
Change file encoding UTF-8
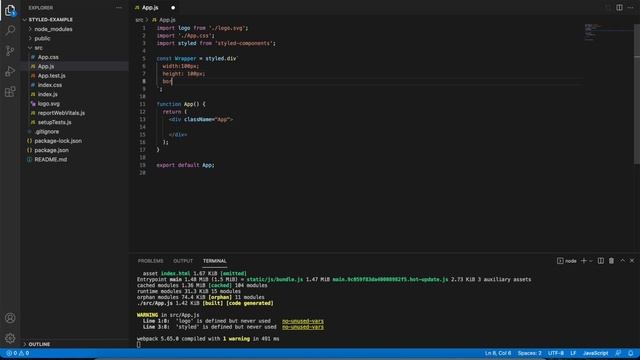click(556, 353)
